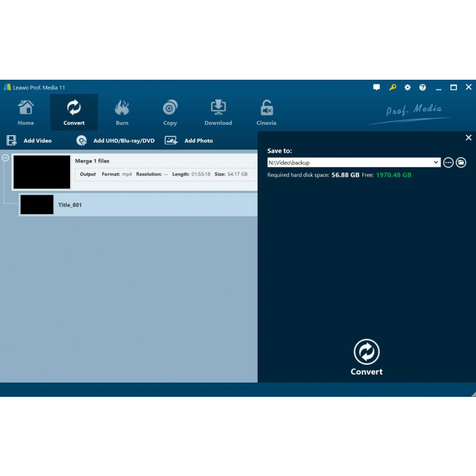Click the yellow key registration icon
This screenshot has height=476, width=476.
tap(393, 87)
